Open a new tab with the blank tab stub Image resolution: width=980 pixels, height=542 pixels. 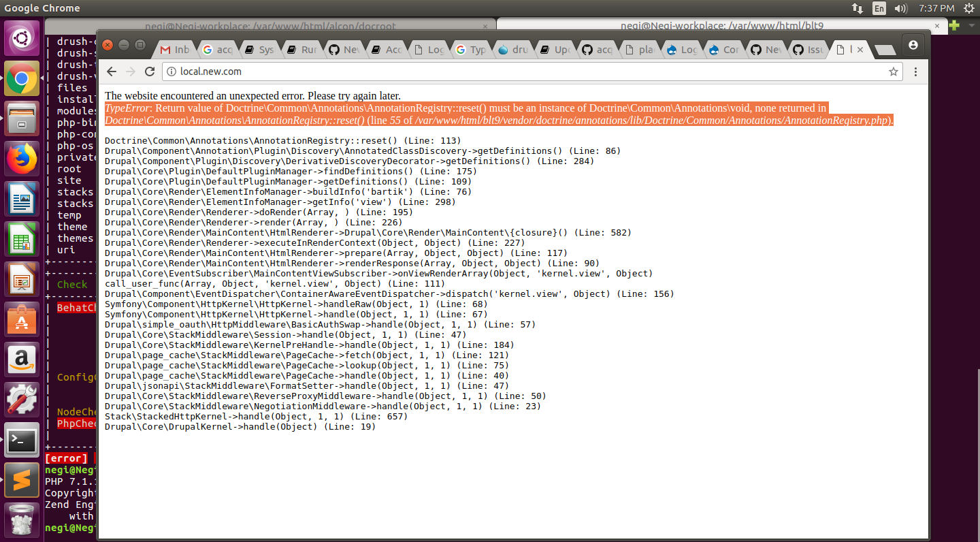tap(885, 49)
